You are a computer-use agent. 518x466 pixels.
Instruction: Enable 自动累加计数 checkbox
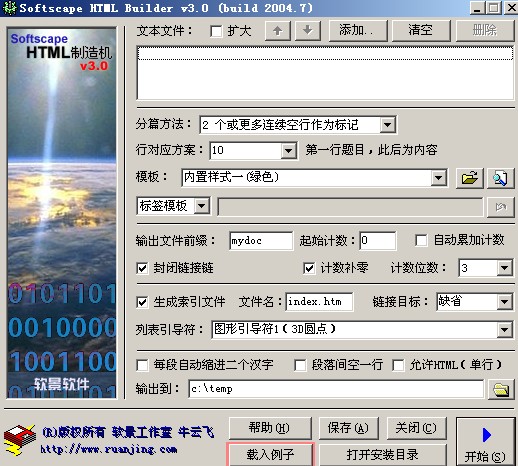[x=421, y=240]
